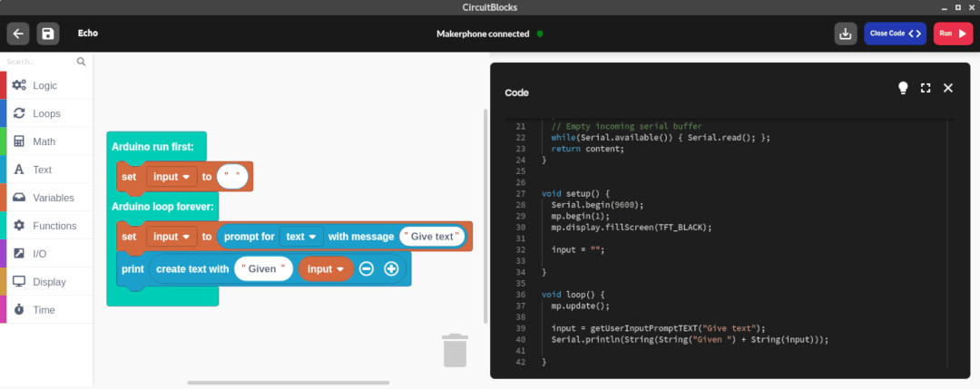Screen dimensions: 980x389
Task: Click code line "return content;"
Action: 587,149
